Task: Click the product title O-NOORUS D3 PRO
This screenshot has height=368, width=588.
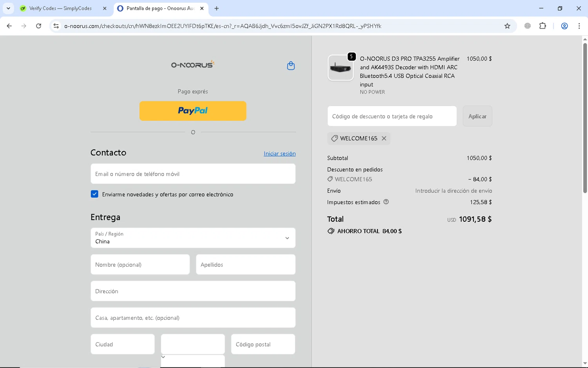Action: point(410,71)
